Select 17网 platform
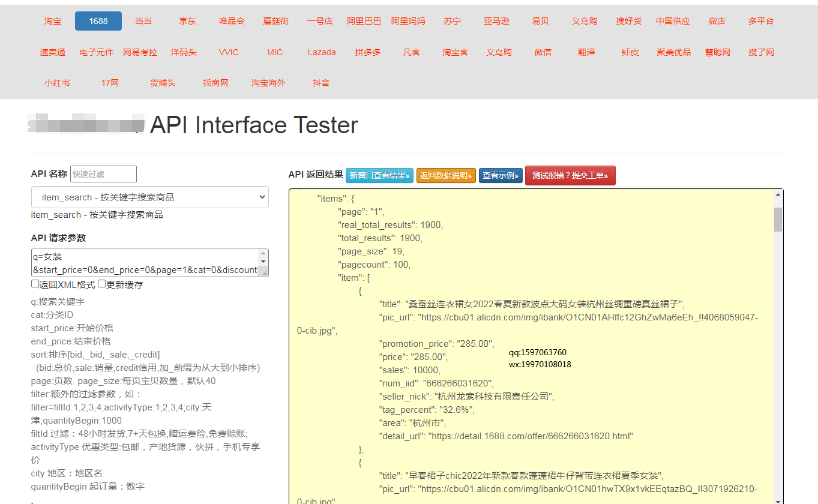 click(x=110, y=83)
